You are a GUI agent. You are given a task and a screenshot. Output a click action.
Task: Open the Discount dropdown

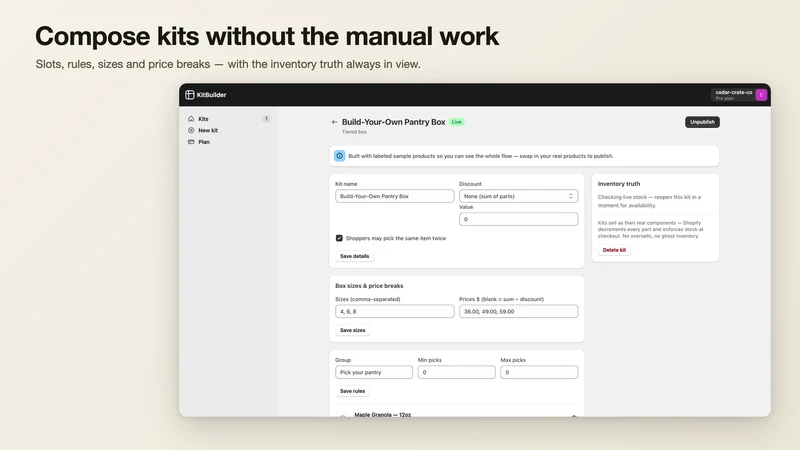pos(518,196)
